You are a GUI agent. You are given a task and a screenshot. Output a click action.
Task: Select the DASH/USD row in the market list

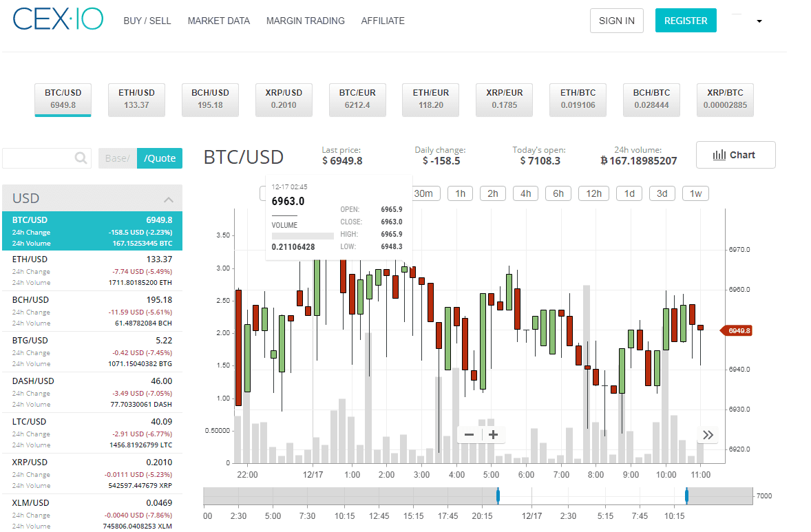coord(92,392)
